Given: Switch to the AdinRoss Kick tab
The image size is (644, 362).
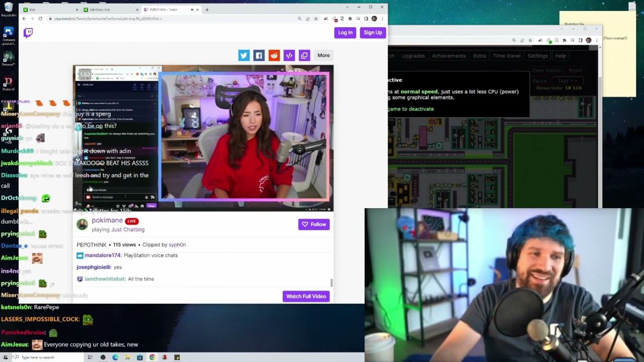Looking at the screenshot, I should (111, 10).
